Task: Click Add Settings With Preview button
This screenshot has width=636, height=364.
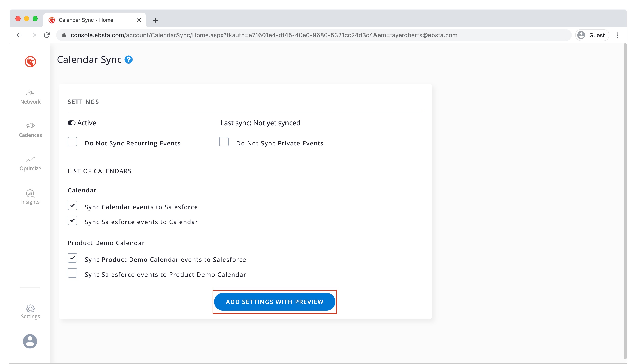Action: 274,302
